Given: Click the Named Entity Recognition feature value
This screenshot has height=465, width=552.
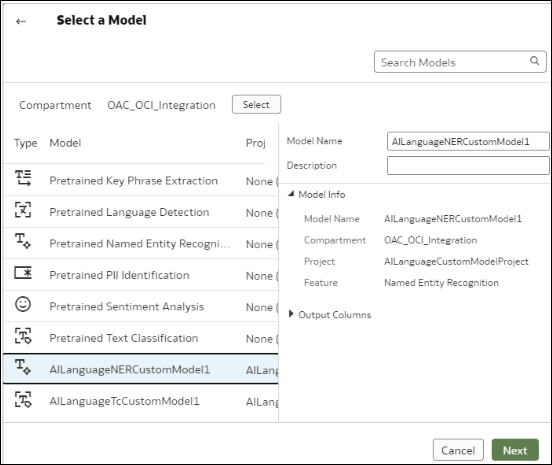Looking at the screenshot, I should [441, 283].
